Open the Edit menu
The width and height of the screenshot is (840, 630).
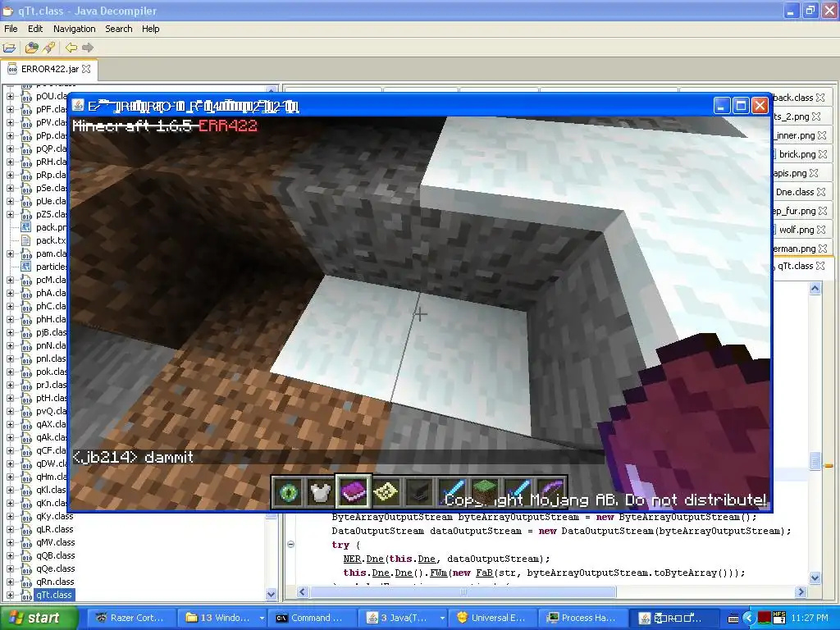[x=35, y=29]
